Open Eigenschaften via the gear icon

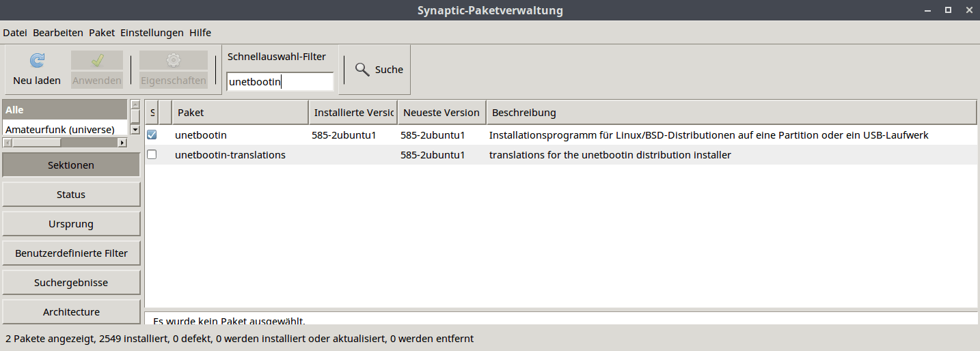174,60
